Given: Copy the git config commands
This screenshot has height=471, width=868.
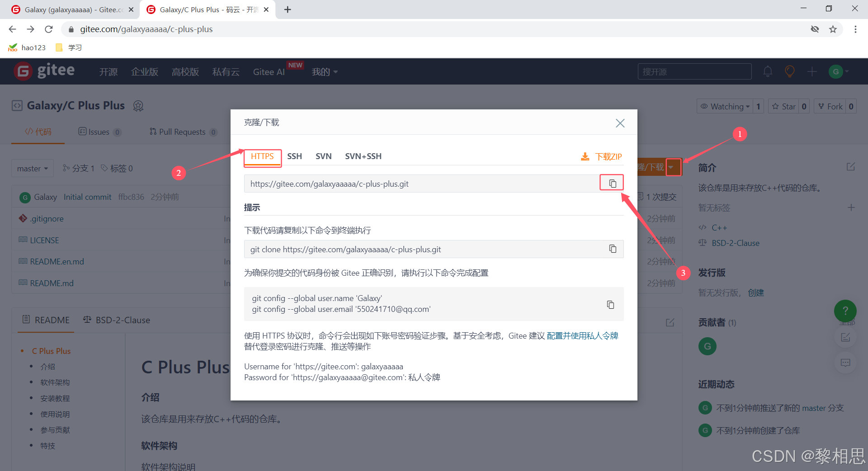Looking at the screenshot, I should tap(610, 305).
